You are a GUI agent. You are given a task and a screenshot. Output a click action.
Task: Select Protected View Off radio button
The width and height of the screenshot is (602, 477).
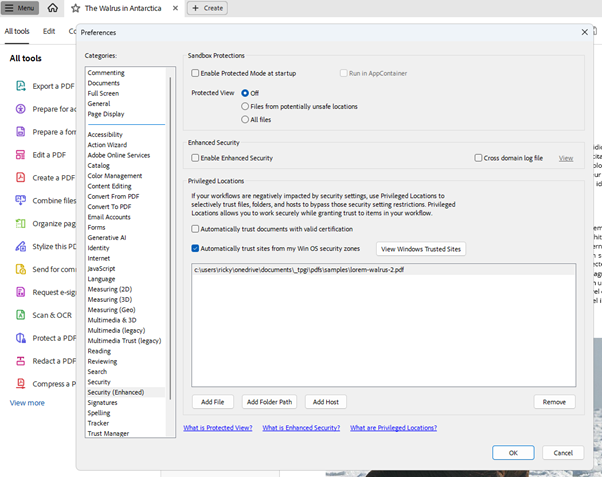click(x=245, y=93)
